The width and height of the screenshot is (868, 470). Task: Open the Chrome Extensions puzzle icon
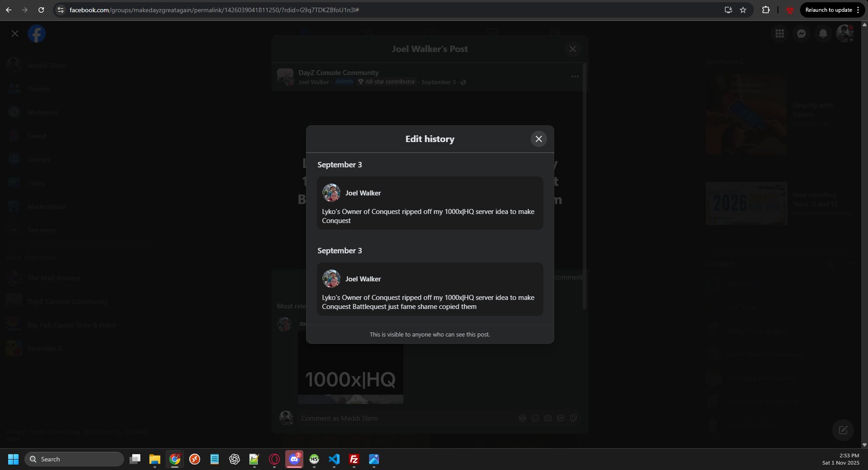(766, 10)
